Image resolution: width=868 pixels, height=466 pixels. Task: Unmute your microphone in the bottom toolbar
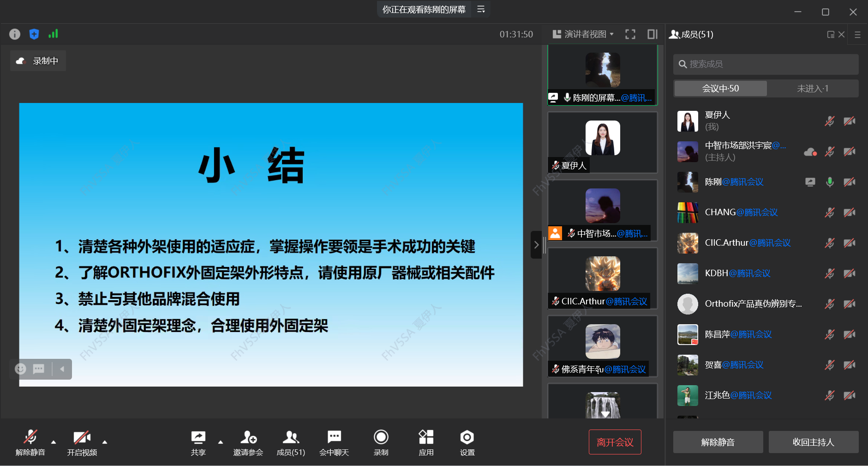coord(30,442)
